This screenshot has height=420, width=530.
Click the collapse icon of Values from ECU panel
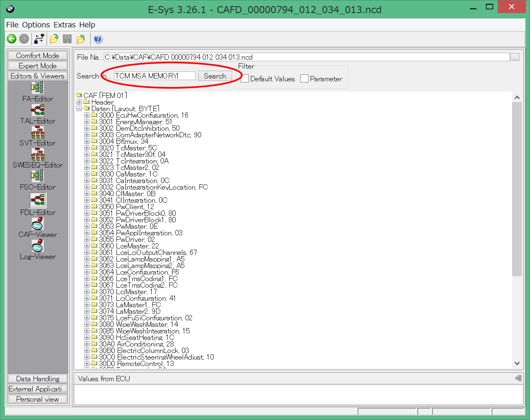point(518,378)
